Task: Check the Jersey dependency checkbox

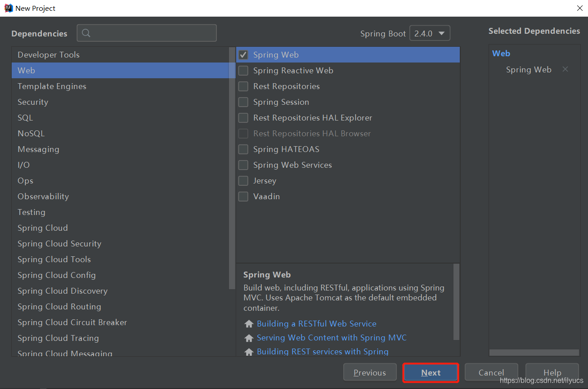Action: pos(243,181)
